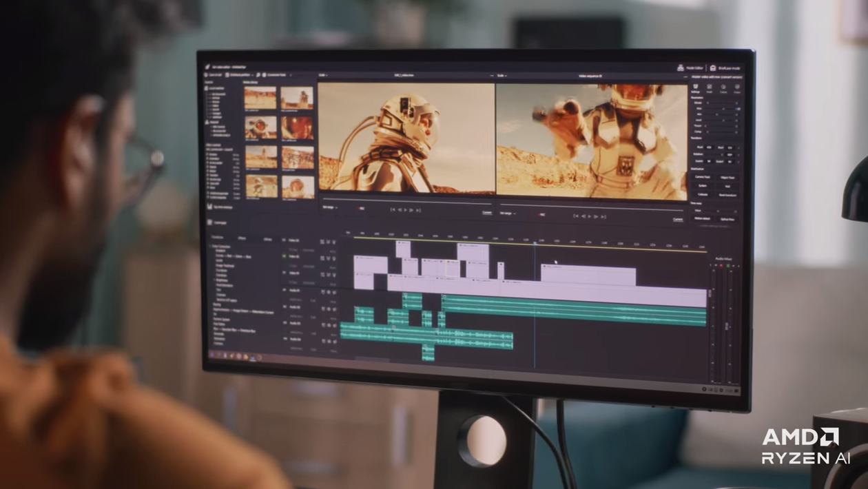Open the Colors tab in right panel
The width and height of the screenshot is (868, 489).
[723, 89]
